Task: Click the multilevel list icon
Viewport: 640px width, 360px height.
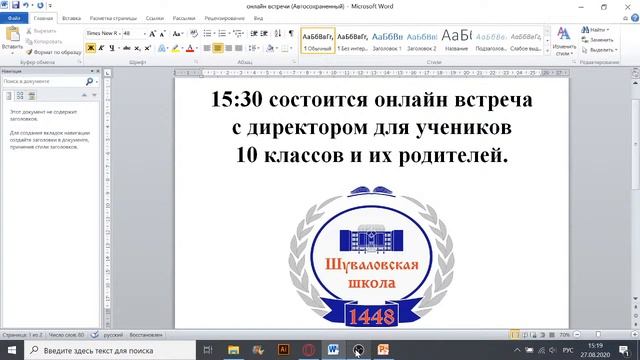Action: 238,33
